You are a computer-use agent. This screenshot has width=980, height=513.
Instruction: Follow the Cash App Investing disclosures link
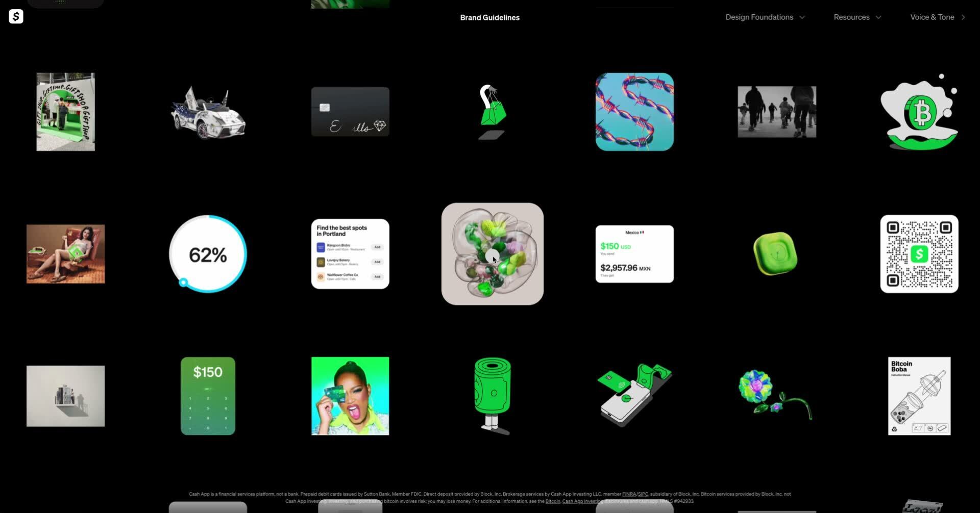pyautogui.click(x=582, y=501)
